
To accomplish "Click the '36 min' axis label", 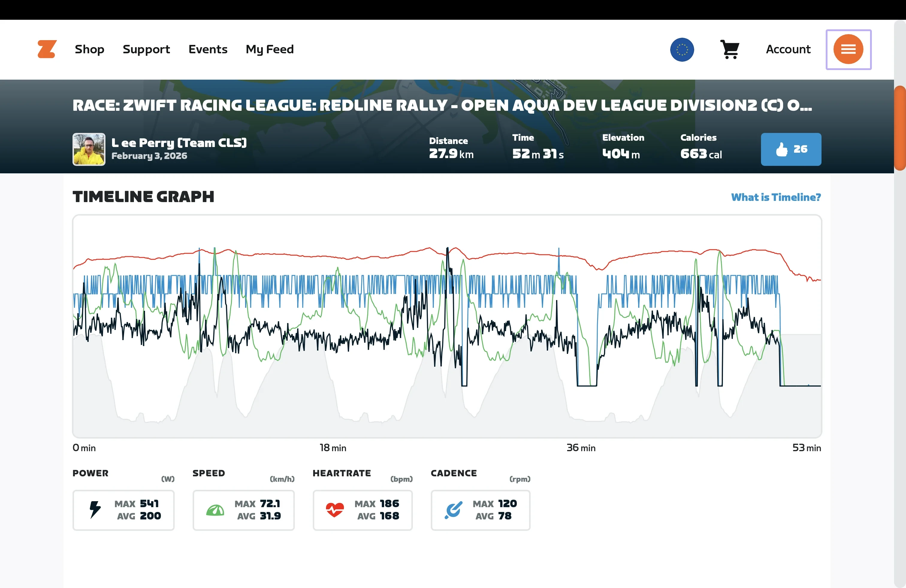I will tap(581, 448).
